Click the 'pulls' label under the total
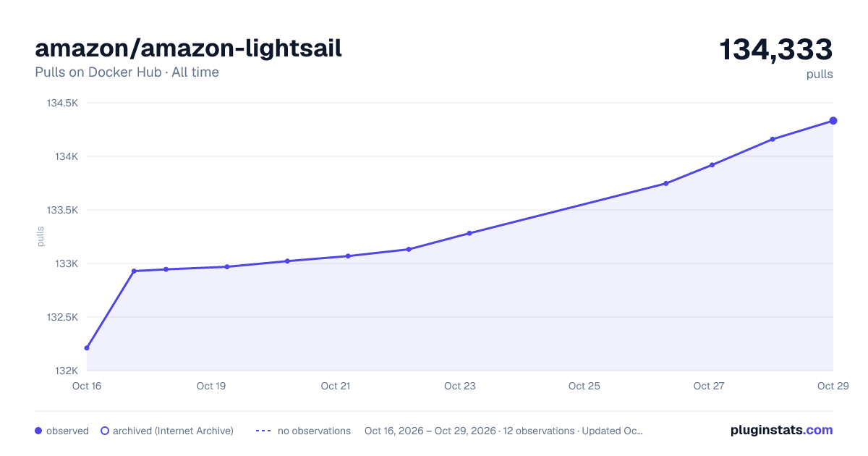 [820, 75]
